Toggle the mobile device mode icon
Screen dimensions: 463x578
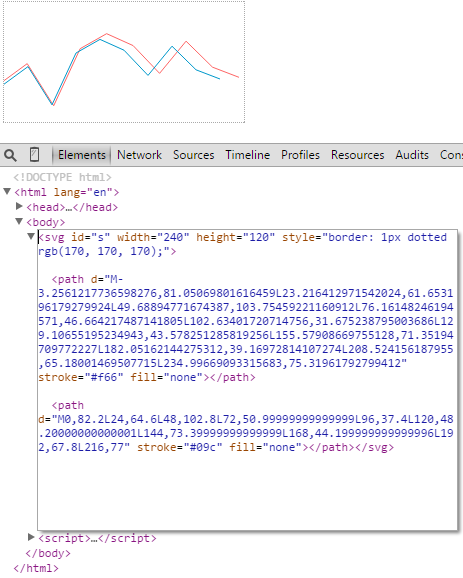34,155
